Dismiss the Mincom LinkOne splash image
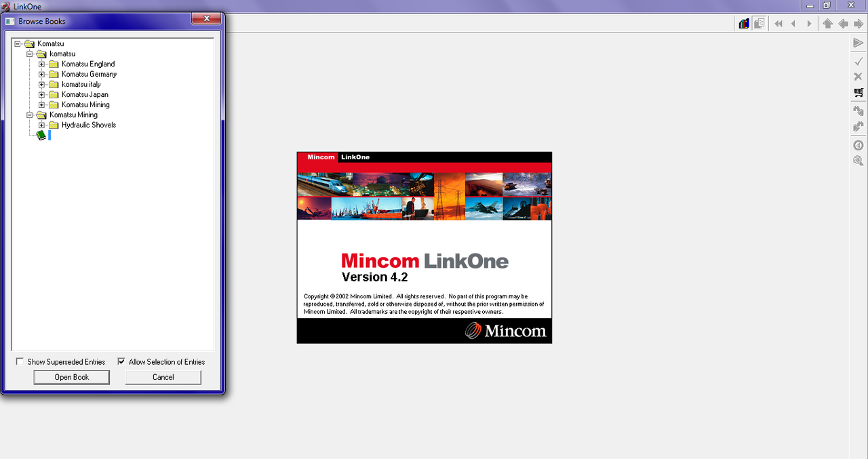868x459 pixels. coord(425,247)
